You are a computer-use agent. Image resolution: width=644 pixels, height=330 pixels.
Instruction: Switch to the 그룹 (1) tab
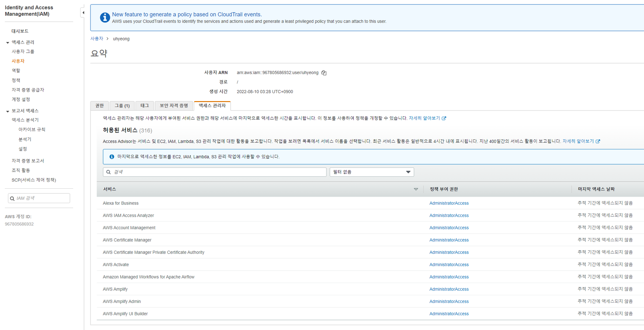[x=122, y=106]
